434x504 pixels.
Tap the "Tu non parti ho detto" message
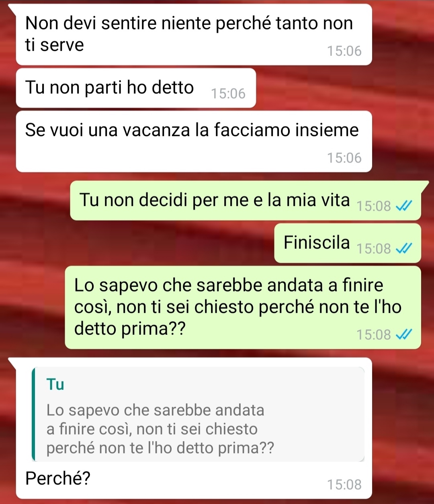(136, 88)
